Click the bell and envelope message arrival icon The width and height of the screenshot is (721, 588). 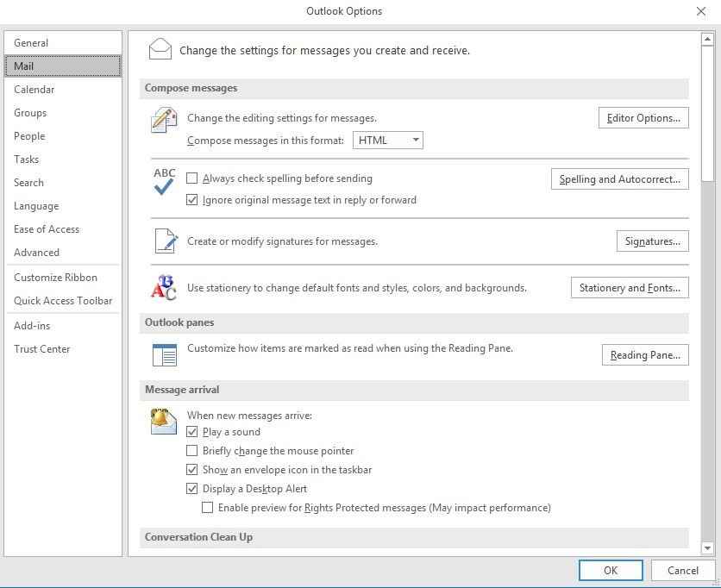[164, 420]
